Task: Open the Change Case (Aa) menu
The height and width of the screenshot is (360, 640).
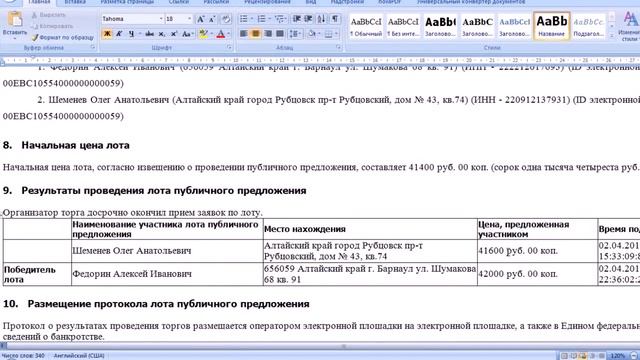Action: point(187,34)
